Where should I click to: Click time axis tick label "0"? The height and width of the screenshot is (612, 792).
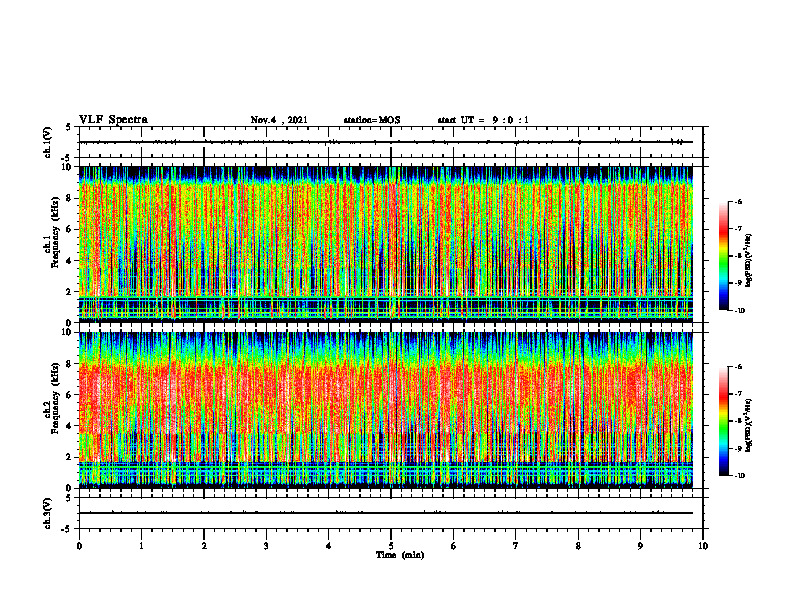coord(79,546)
